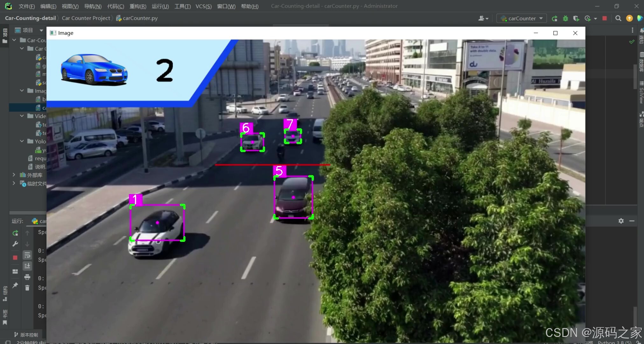Screen dimensions: 644x344
Task: Open the 运行(U) menu
Action: (x=160, y=6)
